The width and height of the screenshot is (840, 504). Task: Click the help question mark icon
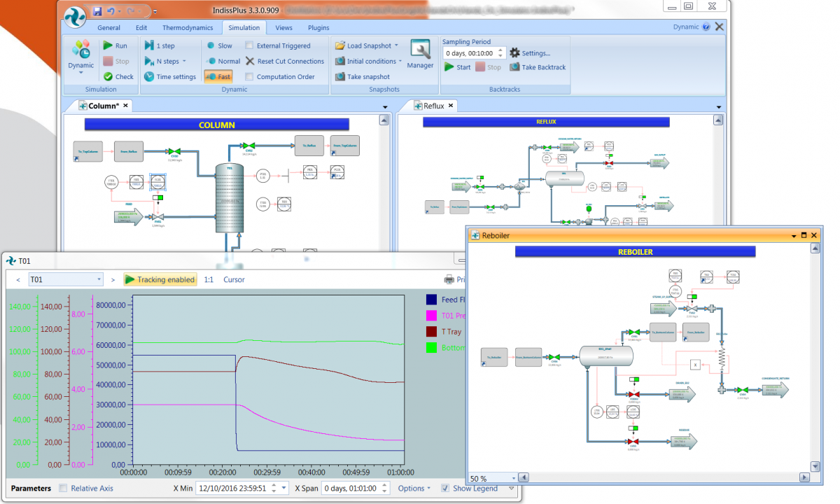point(706,27)
